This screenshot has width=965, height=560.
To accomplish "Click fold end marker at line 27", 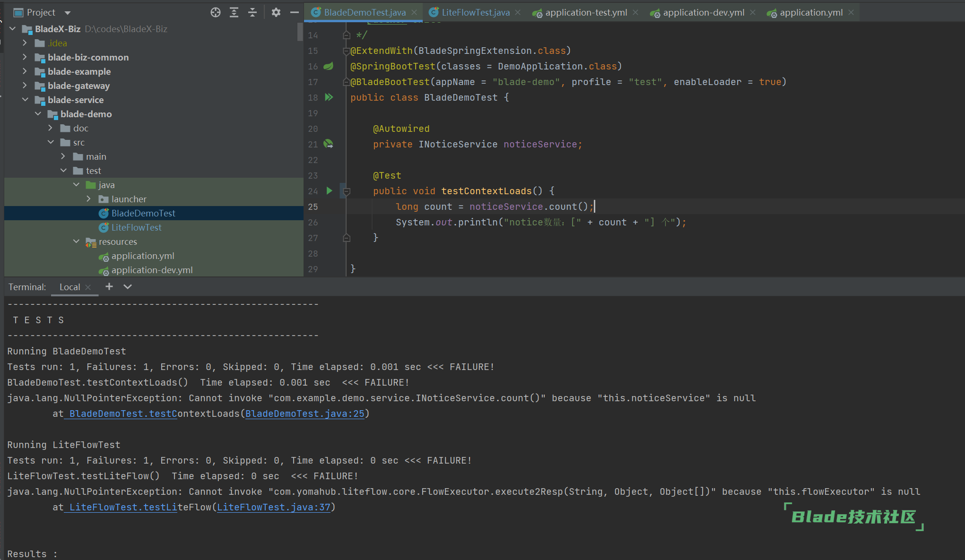I will 347,238.
